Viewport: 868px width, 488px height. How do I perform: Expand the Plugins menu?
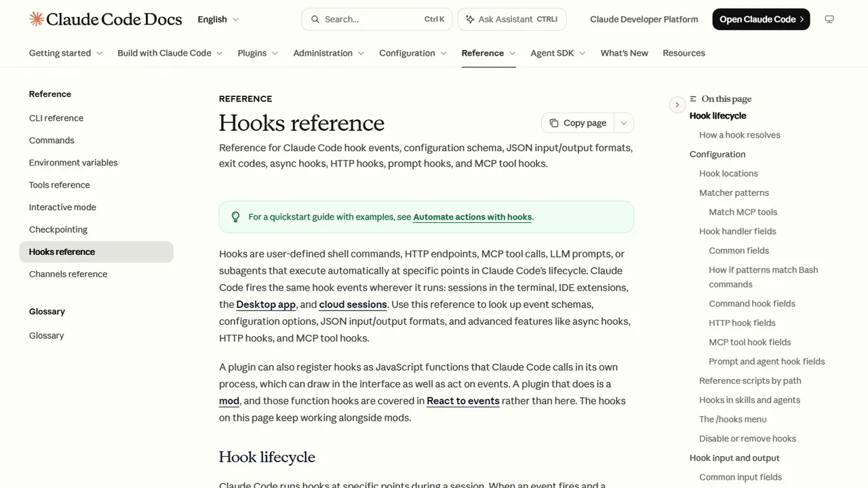click(258, 53)
